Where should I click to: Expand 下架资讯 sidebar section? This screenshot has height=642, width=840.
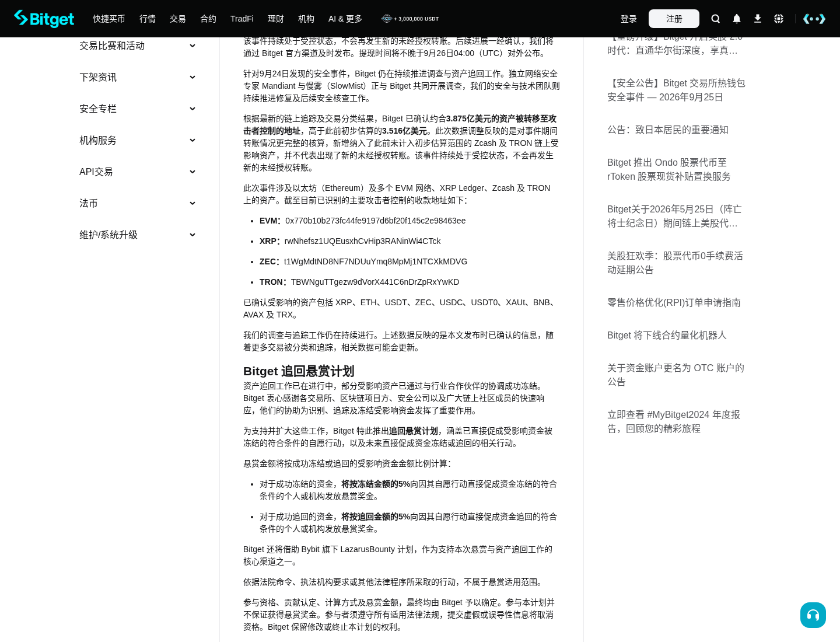pos(138,77)
